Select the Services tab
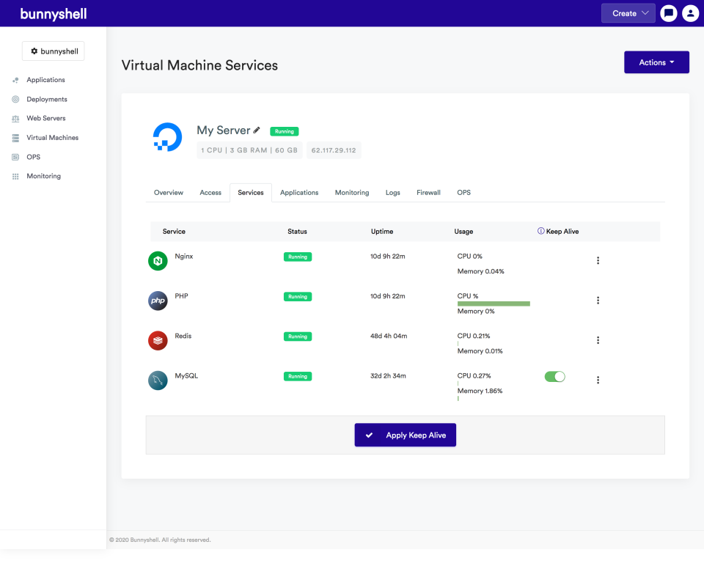704x588 pixels. 251,193
